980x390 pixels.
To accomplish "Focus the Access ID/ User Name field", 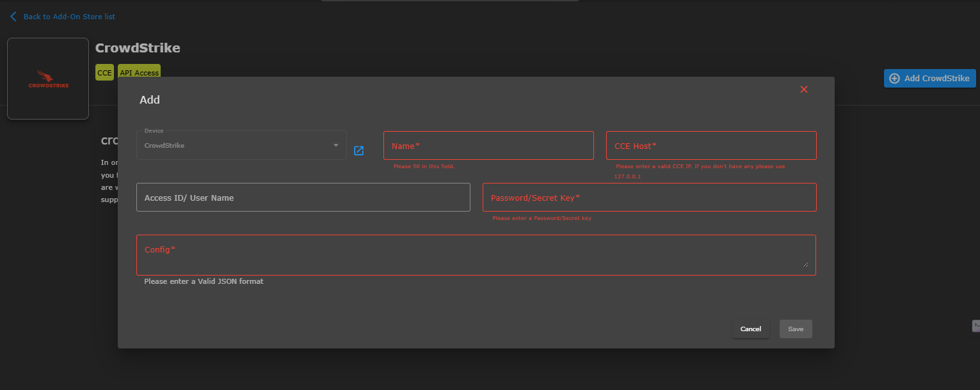I will 303,198.
